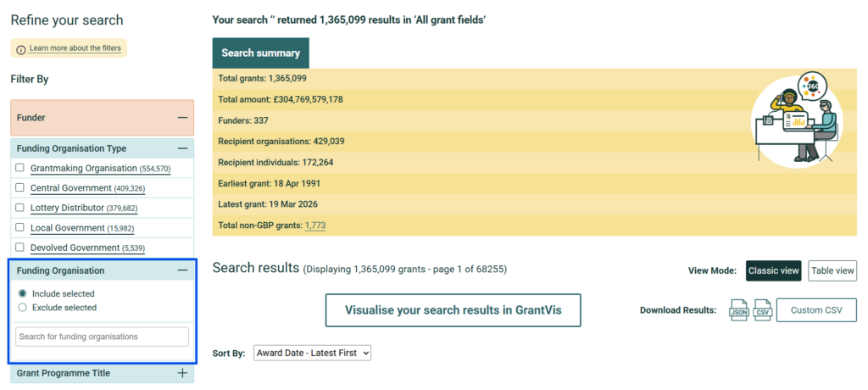Download results as JSON file icon
The width and height of the screenshot is (868, 390).
tap(739, 310)
